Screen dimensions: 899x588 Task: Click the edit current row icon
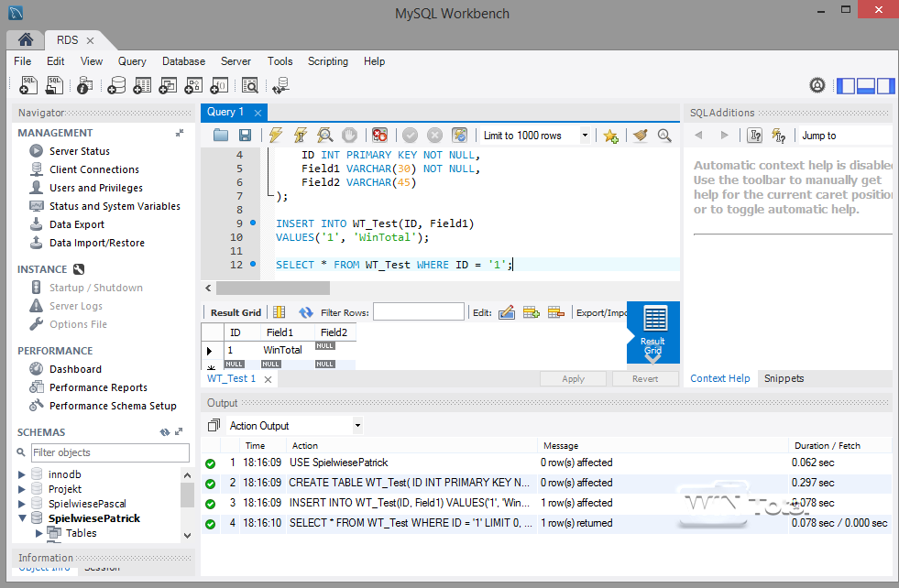tap(507, 312)
